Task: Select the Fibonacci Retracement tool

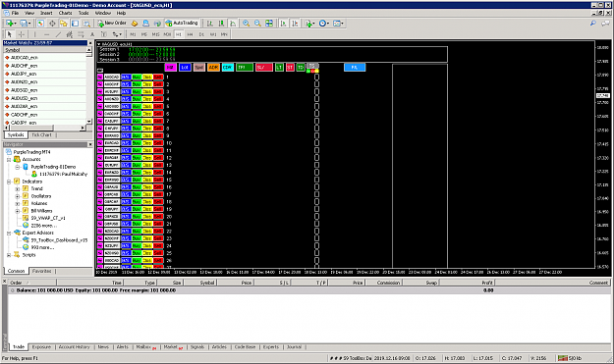Action: coord(82,34)
